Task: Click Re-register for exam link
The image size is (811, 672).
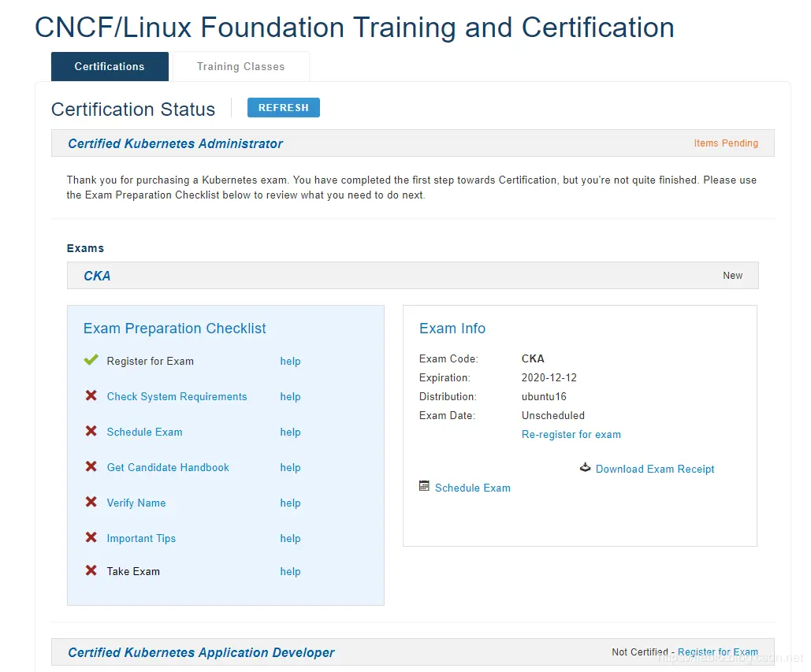Action: click(571, 434)
